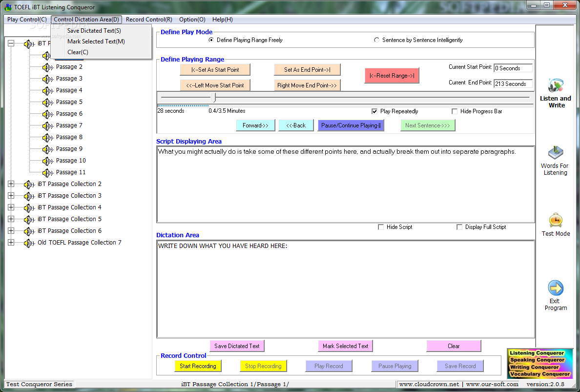
Task: Select Passage 5 in the tree
Action: [69, 102]
